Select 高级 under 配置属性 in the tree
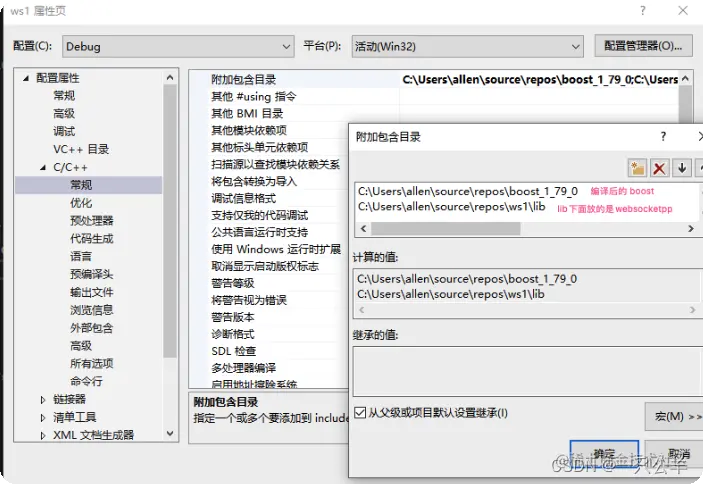Image resolution: width=703 pixels, height=484 pixels. pyautogui.click(x=64, y=113)
